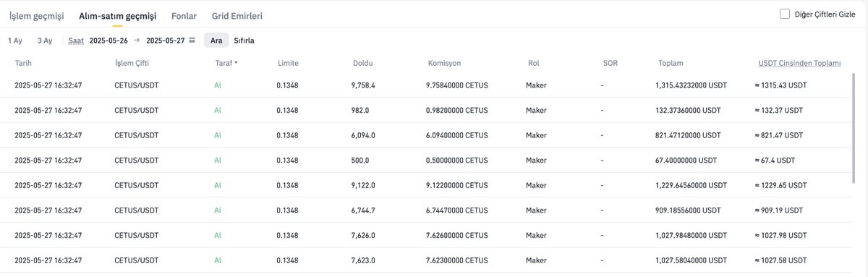The width and height of the screenshot is (868, 277).
Task: Select filled amount 6,094.0
Action: pyautogui.click(x=363, y=135)
